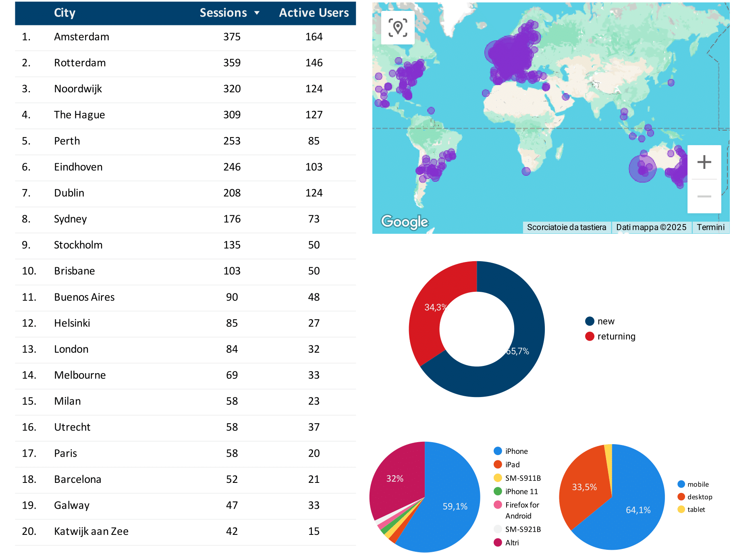
Task: Open 'Scorciatoie da tastiera' shortcuts
Action: click(x=567, y=227)
